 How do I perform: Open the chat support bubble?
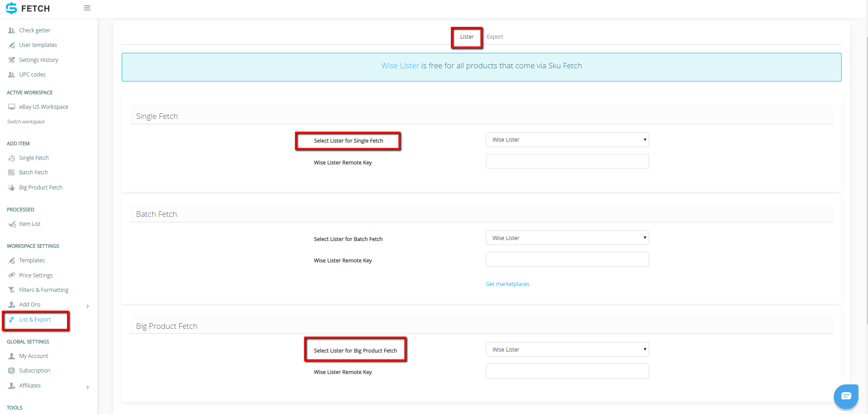point(846,396)
